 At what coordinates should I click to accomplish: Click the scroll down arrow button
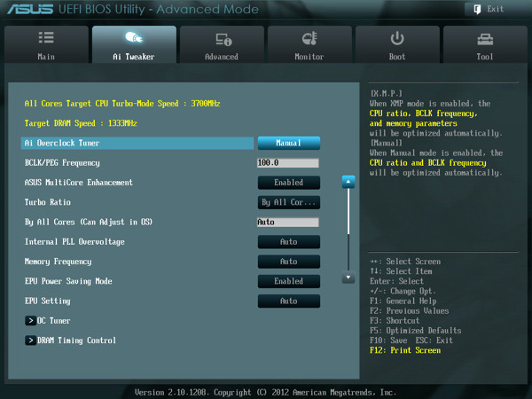click(x=348, y=278)
